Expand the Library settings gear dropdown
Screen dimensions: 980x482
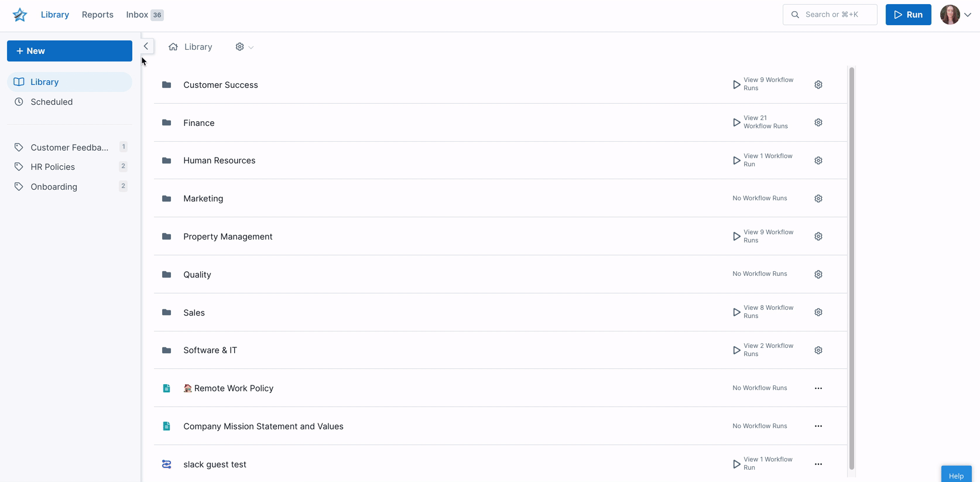pos(244,47)
